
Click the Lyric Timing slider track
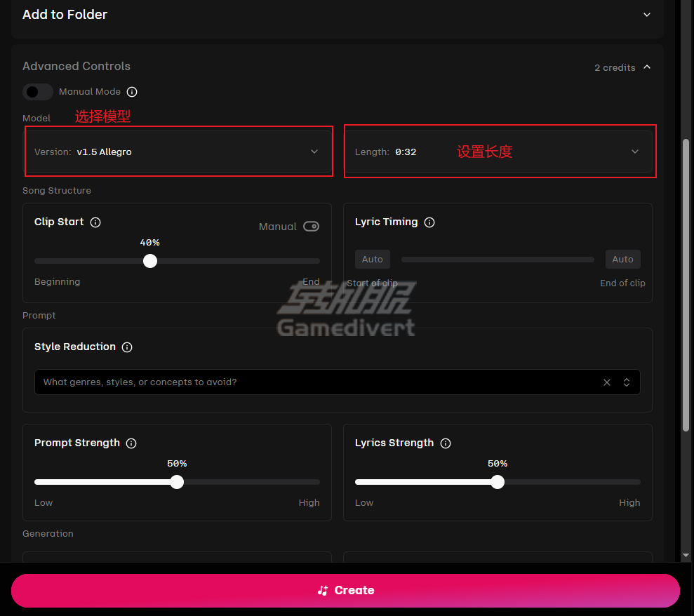point(498,260)
